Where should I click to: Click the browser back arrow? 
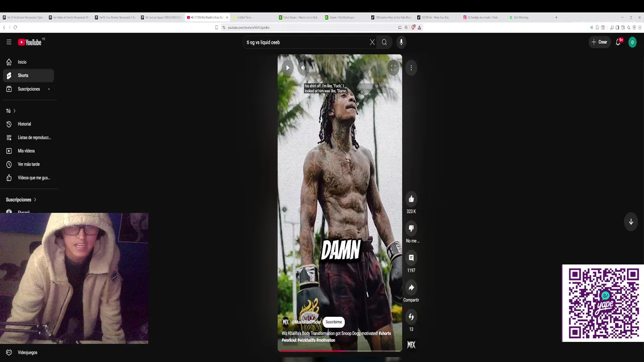pyautogui.click(x=4, y=27)
